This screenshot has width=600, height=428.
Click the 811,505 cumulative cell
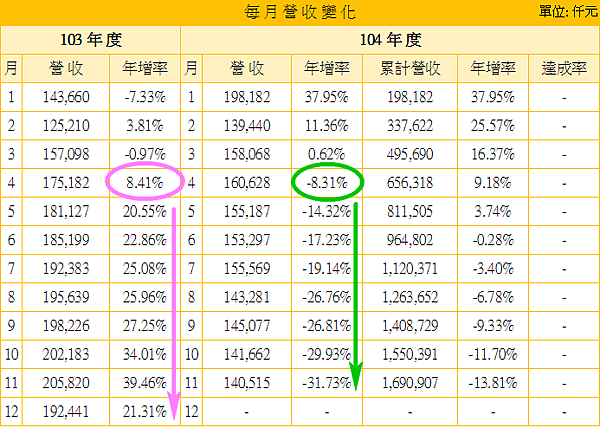point(410,212)
